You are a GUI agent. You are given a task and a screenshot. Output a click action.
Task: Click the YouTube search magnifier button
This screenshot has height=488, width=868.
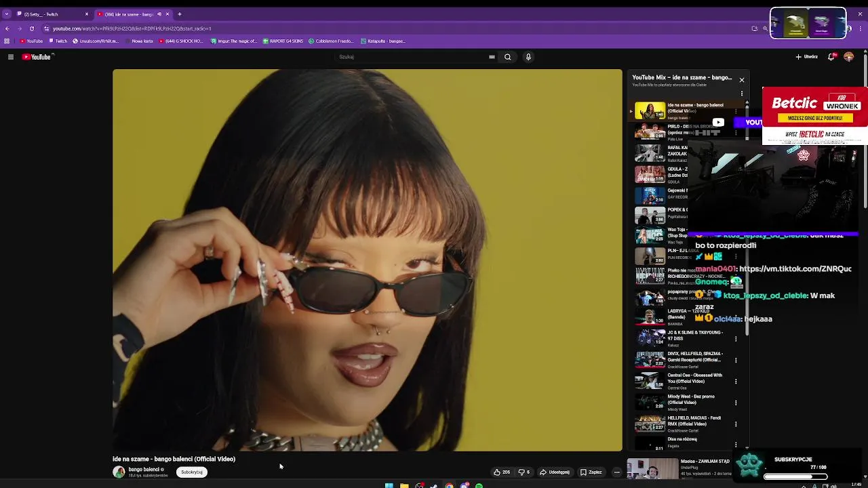pos(507,57)
